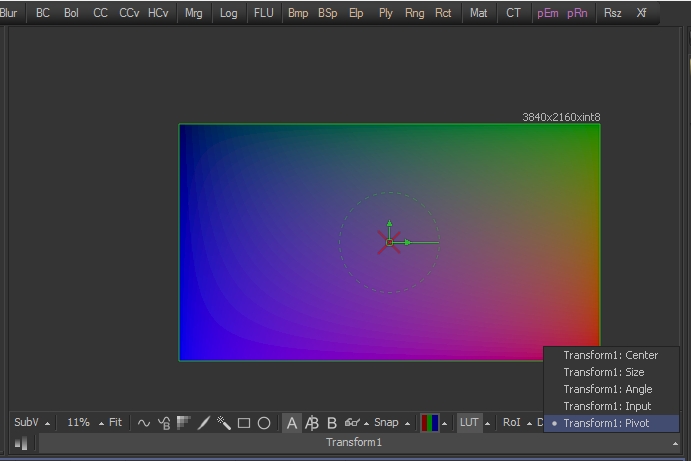The image size is (691, 461).
Task: Toggle the Snap button
Action: coord(386,422)
